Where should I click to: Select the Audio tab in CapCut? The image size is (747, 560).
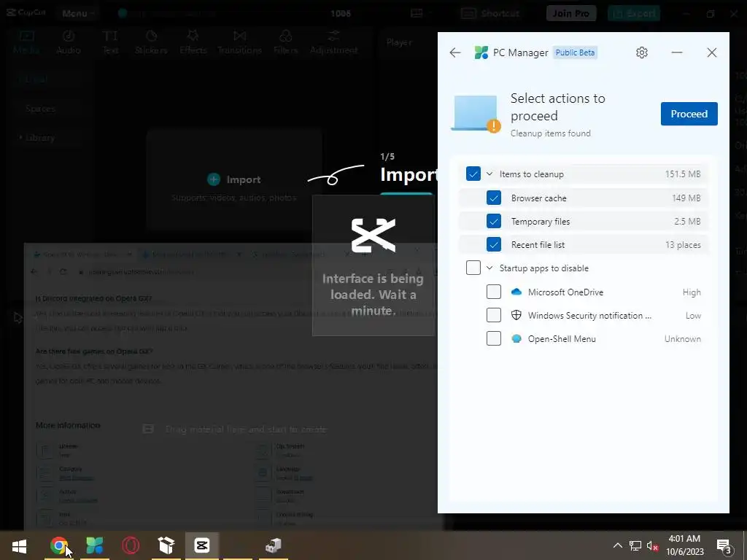[69, 42]
